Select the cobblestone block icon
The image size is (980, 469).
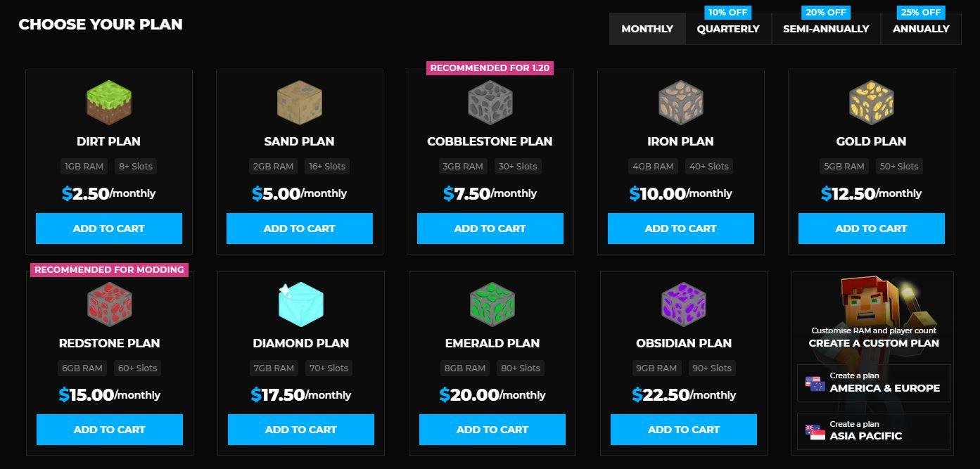point(490,102)
